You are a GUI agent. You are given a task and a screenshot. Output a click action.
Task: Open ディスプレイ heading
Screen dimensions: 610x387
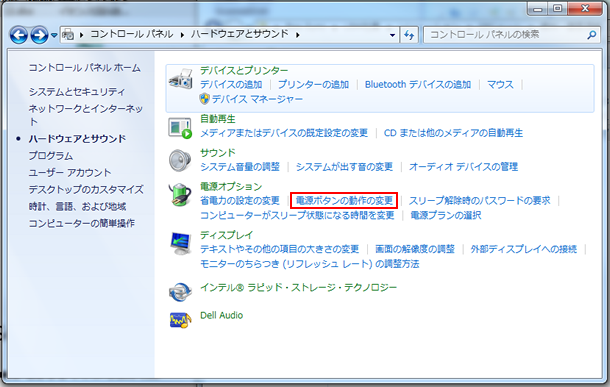click(x=226, y=235)
